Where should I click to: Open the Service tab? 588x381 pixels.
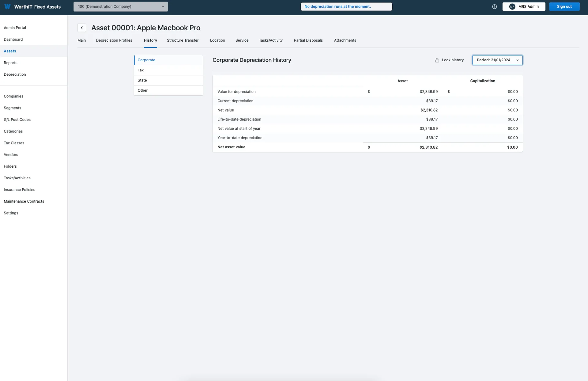click(242, 40)
